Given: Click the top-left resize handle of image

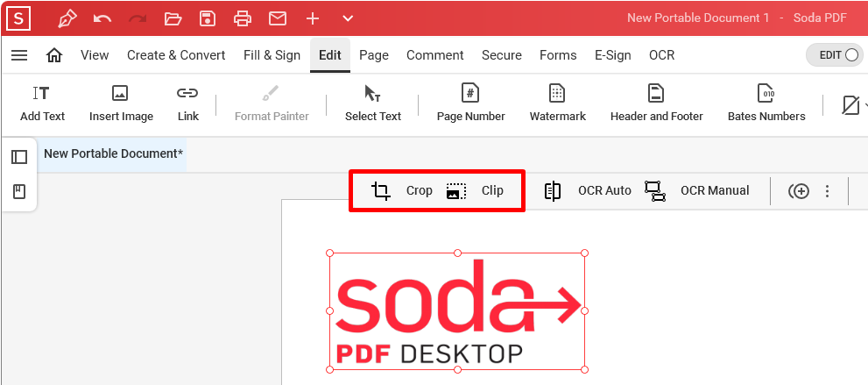Looking at the screenshot, I should click(329, 253).
